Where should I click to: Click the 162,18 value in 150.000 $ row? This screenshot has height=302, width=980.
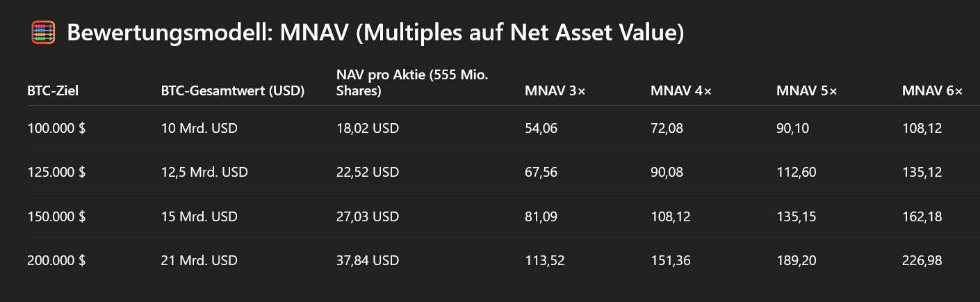922,216
